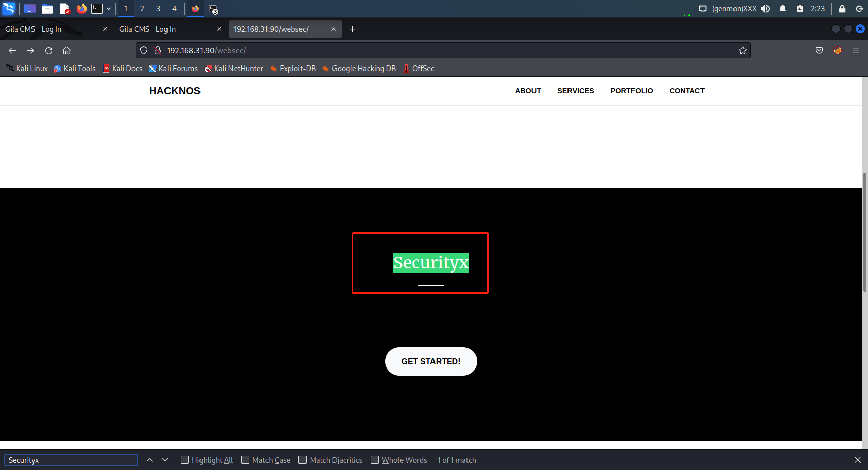Open the Kali applications menu

pyautogui.click(x=9, y=8)
